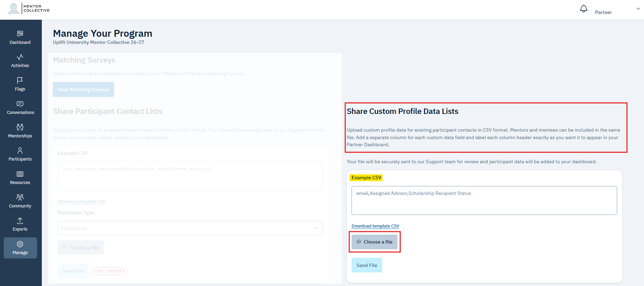The image size is (644, 286).
Task: Click Choose a file under Participant Contact Lists
Action: pos(81,248)
